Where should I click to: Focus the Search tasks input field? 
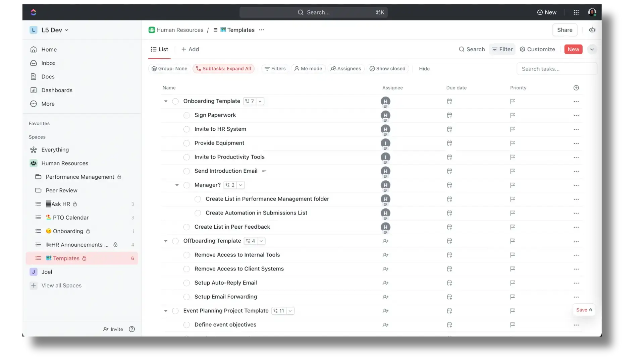pos(557,69)
